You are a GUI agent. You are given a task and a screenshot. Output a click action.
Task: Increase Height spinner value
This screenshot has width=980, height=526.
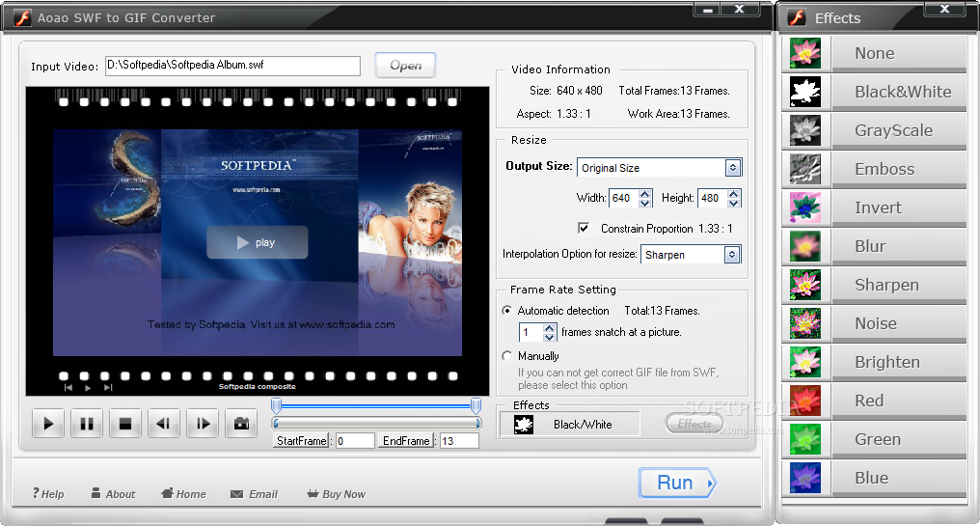click(x=734, y=193)
